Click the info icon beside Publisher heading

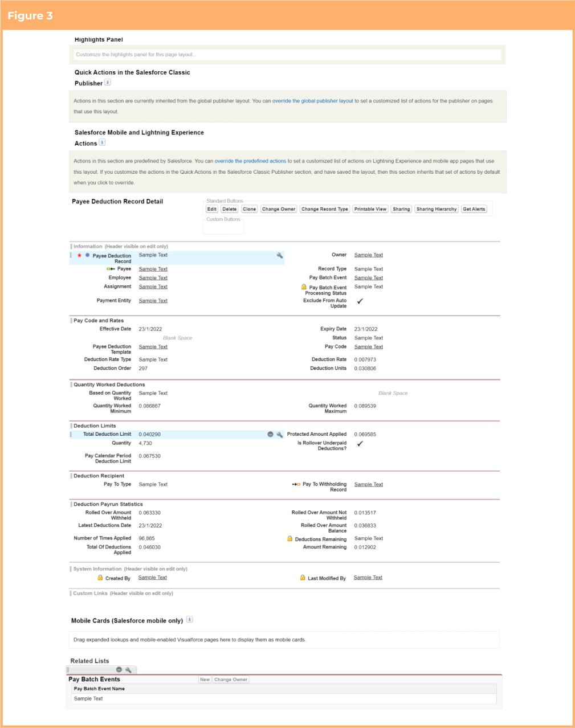click(108, 83)
